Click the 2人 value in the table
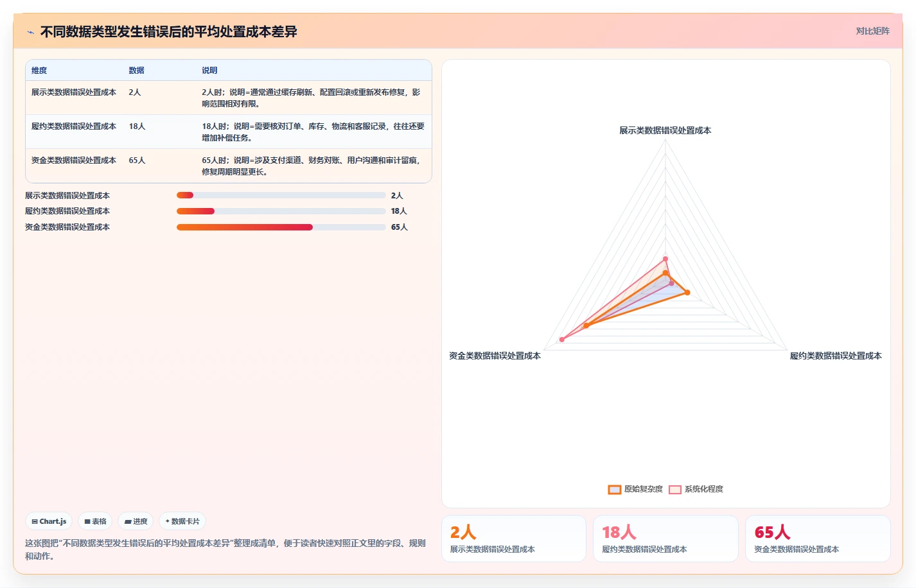 click(134, 92)
